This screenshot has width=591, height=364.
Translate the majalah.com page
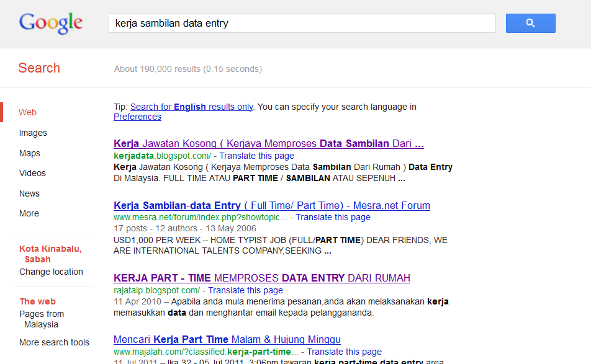point(344,352)
